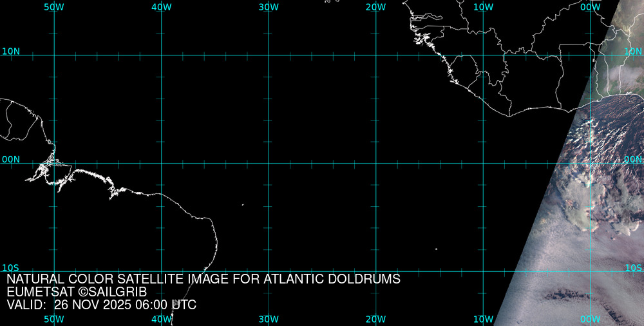Click the image title mentioning Atlantic Doldrums
This screenshot has height=326, width=644.
pyautogui.click(x=204, y=279)
